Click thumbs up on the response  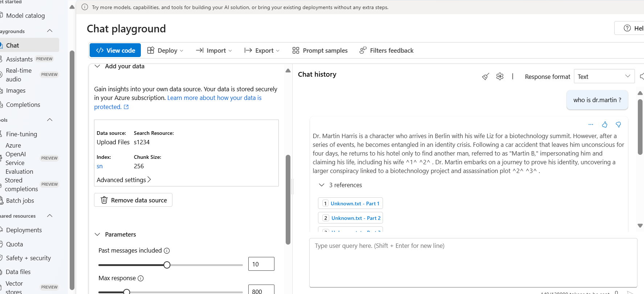604,125
